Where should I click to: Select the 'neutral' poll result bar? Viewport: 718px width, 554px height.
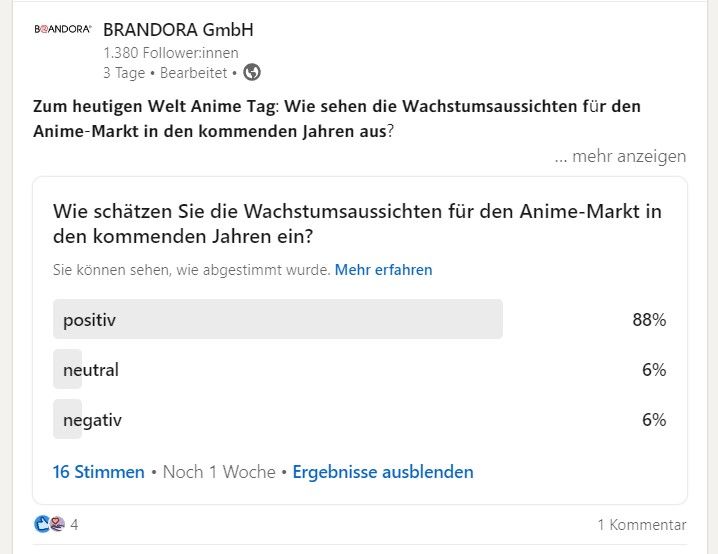[x=90, y=370]
